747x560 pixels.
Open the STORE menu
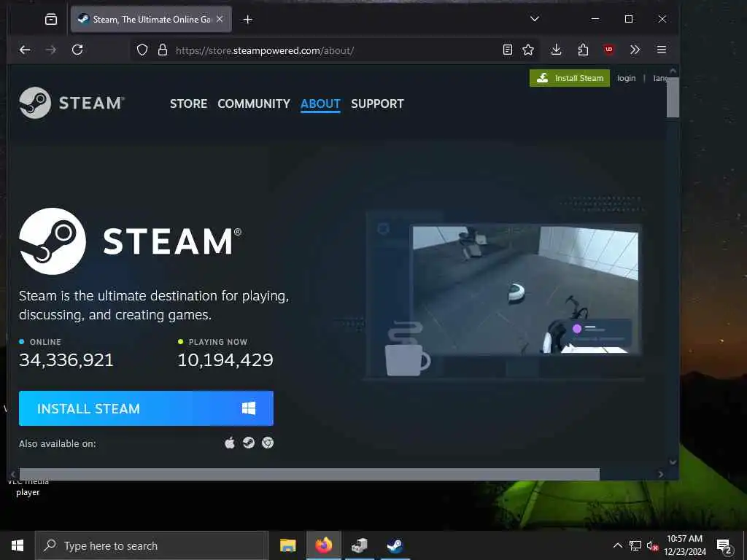coord(189,104)
